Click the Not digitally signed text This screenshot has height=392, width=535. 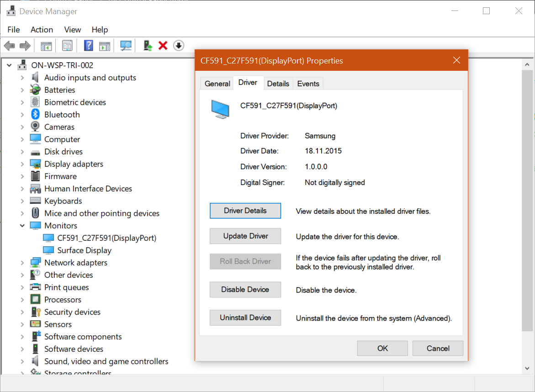coord(335,183)
